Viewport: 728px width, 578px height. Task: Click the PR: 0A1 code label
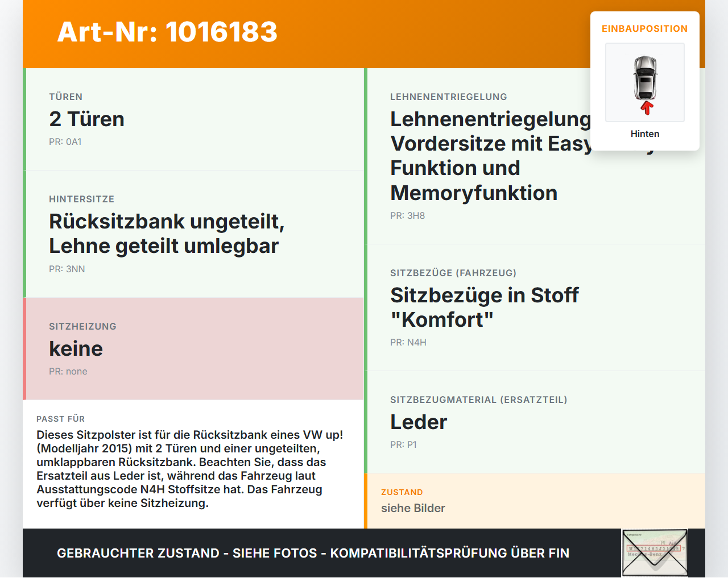click(66, 142)
